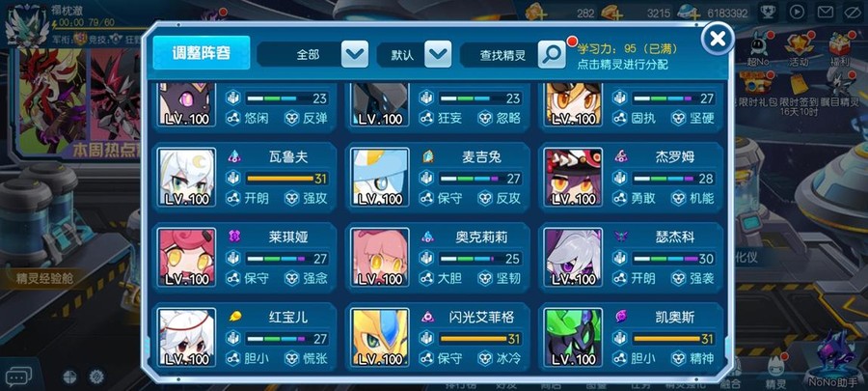
Task: Click 瑟杰科's ability value bar
Action: (x=673, y=259)
